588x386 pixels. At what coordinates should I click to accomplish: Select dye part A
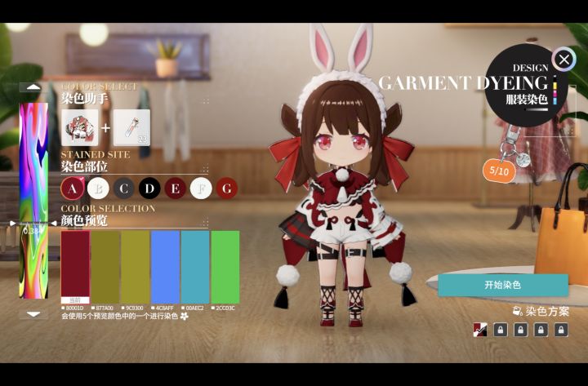(73, 189)
